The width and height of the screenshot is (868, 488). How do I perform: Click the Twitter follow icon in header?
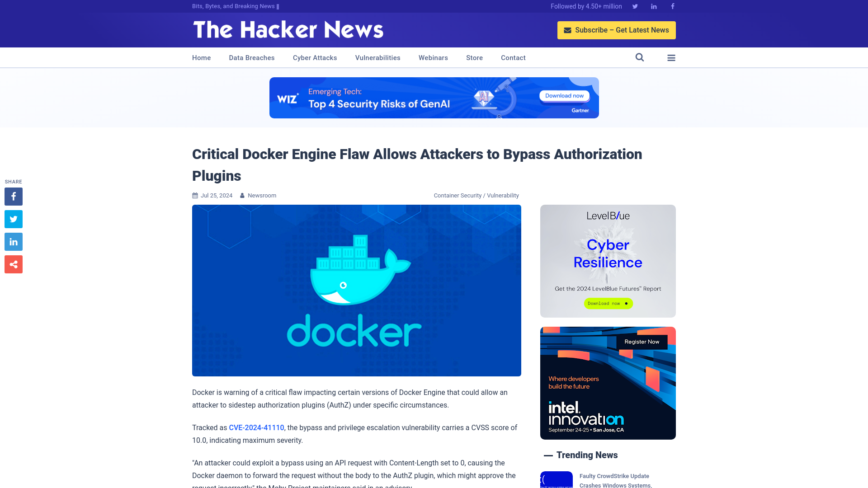pyautogui.click(x=635, y=6)
